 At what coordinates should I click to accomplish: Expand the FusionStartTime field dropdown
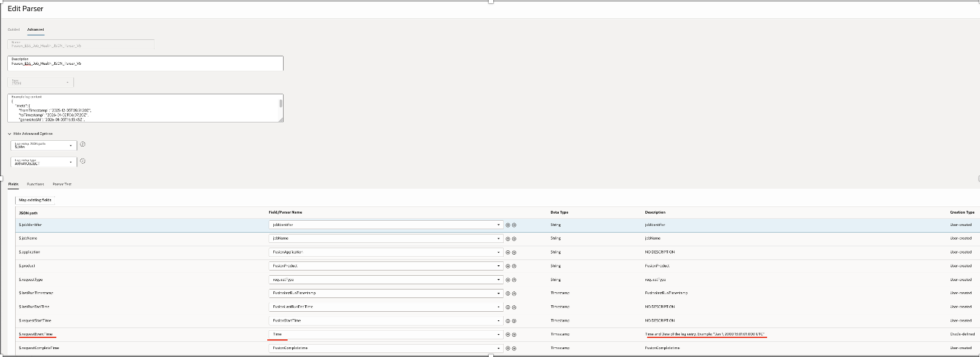pos(386,320)
